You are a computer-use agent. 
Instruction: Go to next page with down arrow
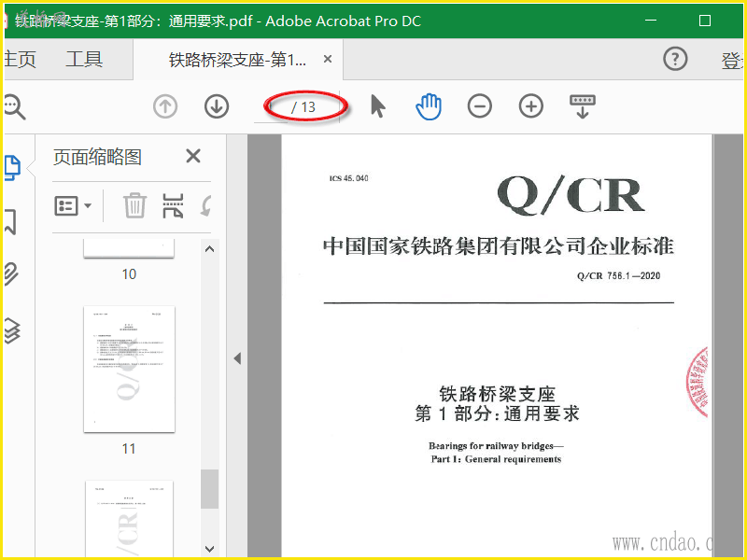click(x=217, y=106)
